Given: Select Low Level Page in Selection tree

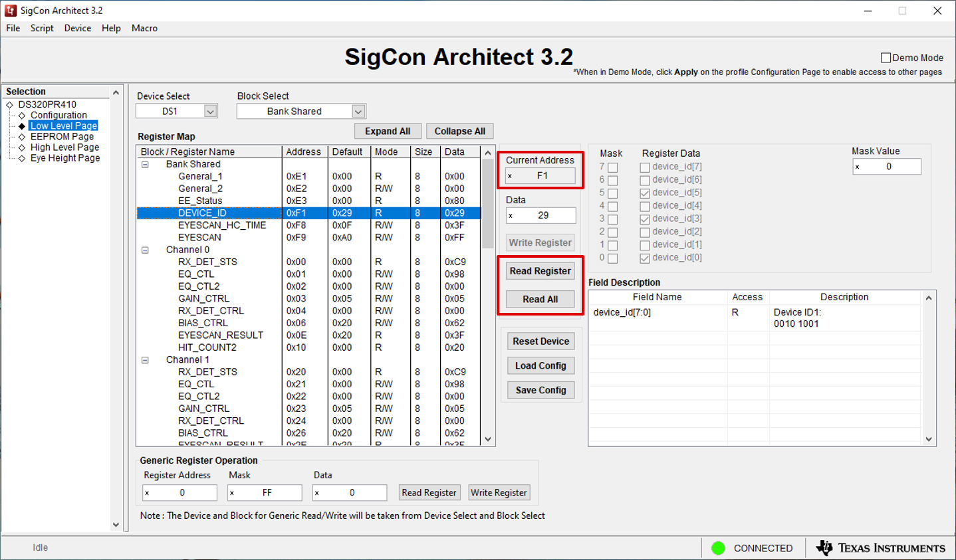Looking at the screenshot, I should tap(64, 126).
